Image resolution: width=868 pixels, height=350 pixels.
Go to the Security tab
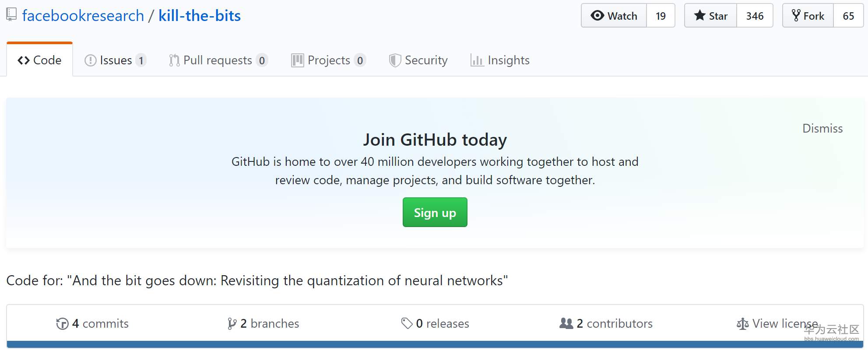tap(418, 60)
